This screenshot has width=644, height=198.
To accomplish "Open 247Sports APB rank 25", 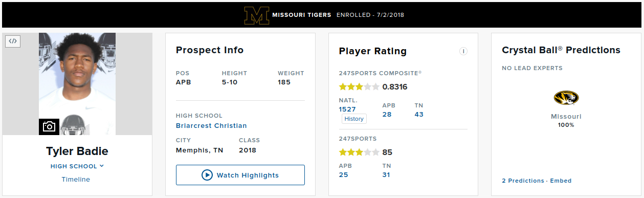I will [344, 175].
